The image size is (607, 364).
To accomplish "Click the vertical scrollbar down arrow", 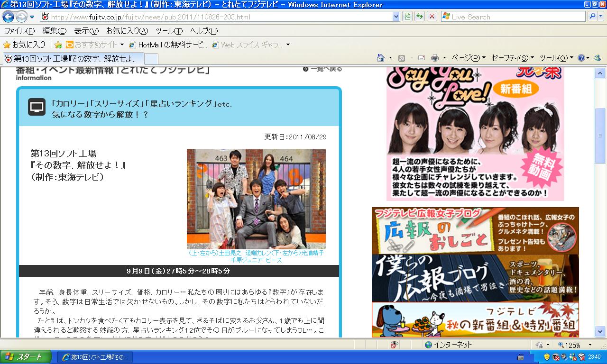I will pos(600,331).
